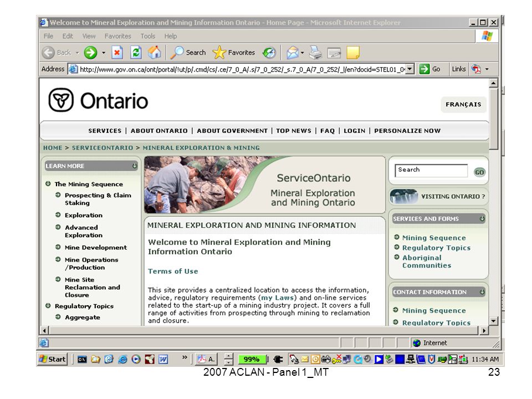Open the Search pane from the browser toolbar
Screen dimensions: 532x399
pos(188,53)
